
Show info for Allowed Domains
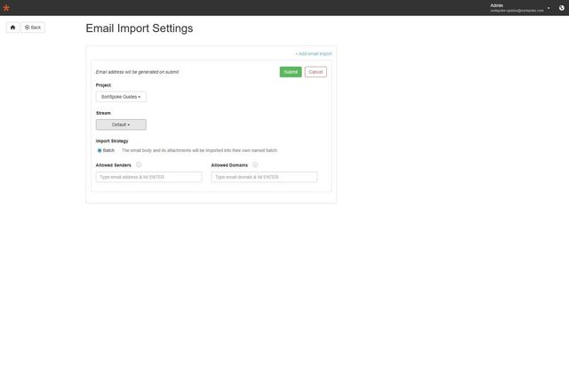(255, 164)
